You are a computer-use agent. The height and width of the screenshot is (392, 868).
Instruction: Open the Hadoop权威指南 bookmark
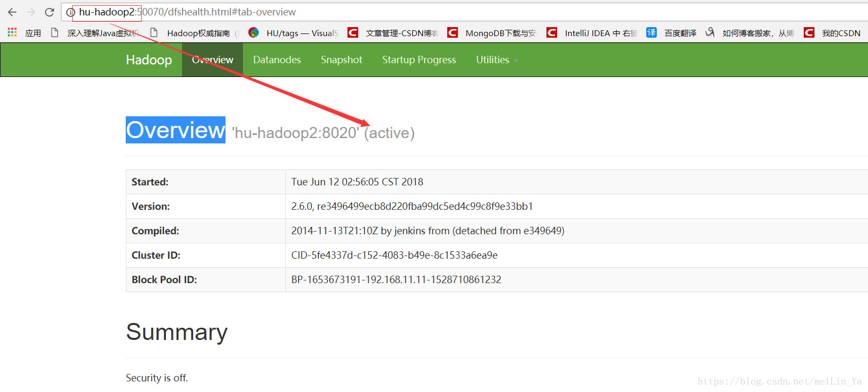coord(195,33)
